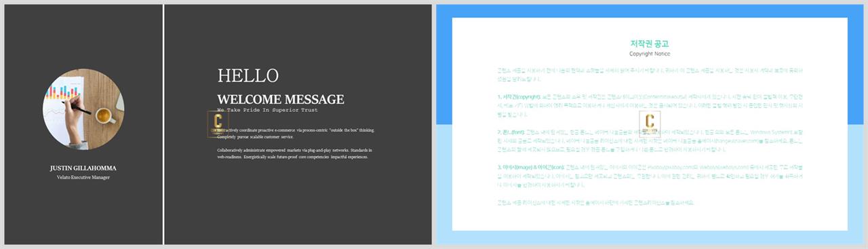
Task: Click the HELLO heading
Action: (248, 75)
